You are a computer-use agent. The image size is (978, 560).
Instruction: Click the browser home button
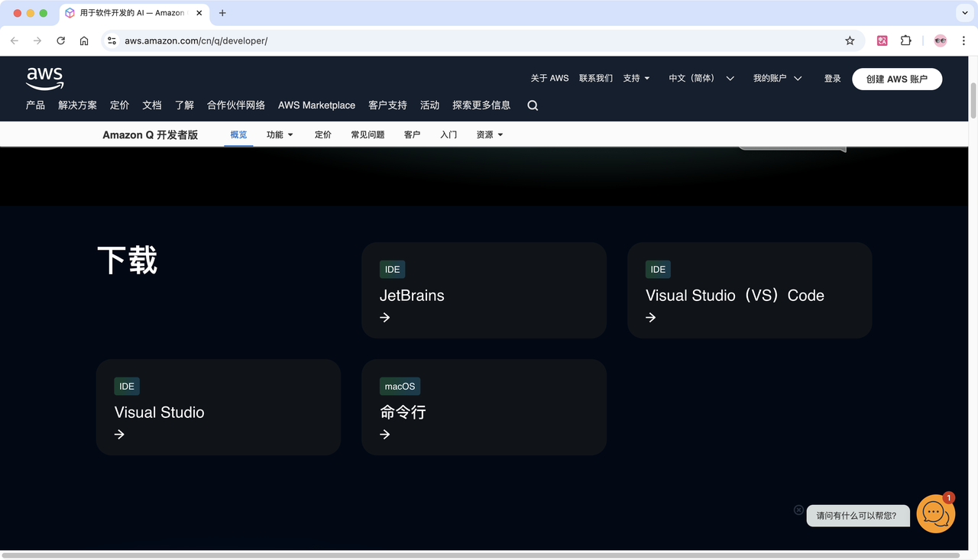click(84, 40)
